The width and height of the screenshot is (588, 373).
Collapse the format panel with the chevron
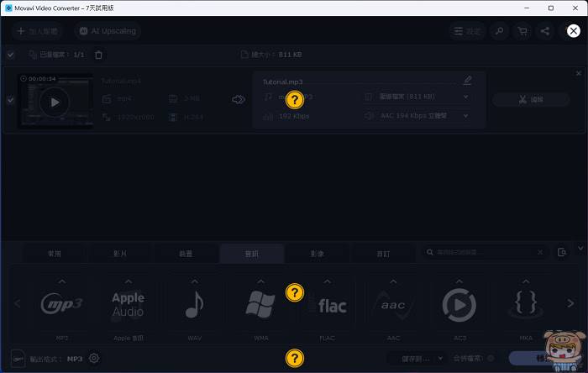[580, 248]
